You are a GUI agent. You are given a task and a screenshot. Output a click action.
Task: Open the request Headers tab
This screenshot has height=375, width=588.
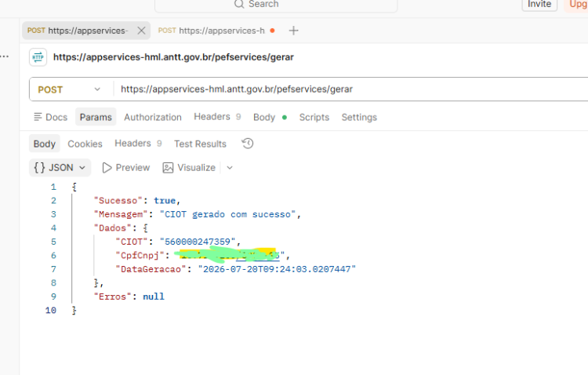(x=217, y=117)
